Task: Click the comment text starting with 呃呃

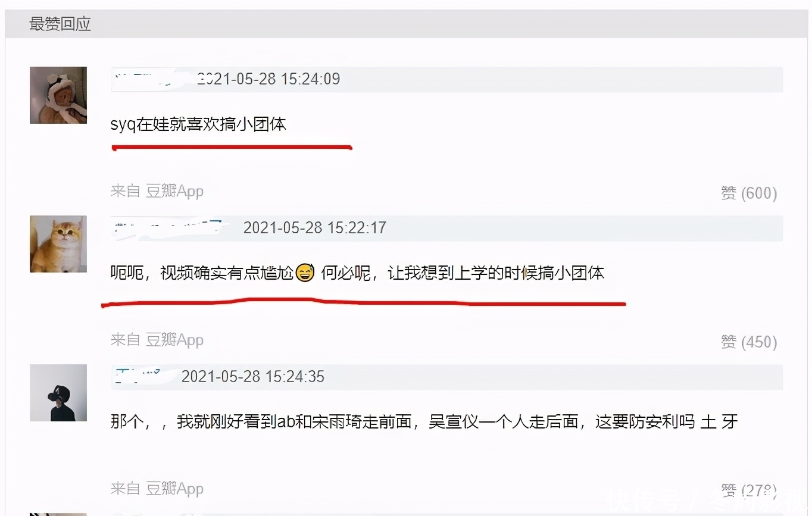Action: tap(357, 273)
